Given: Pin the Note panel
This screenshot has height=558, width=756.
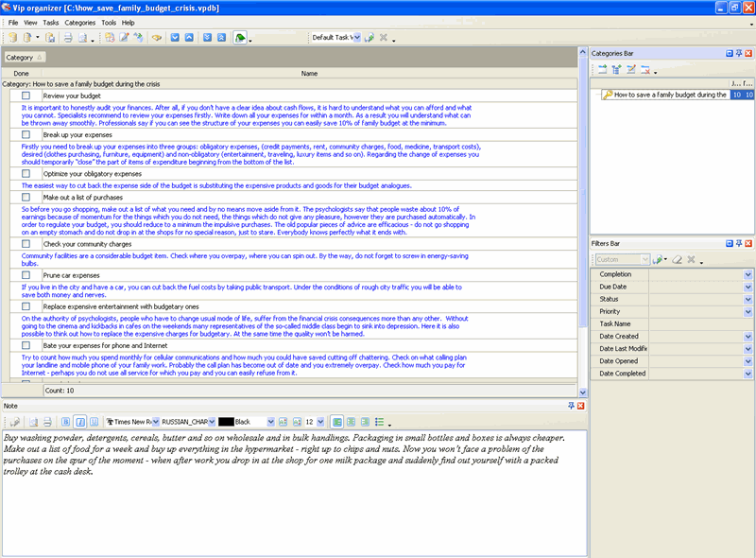Looking at the screenshot, I should pos(572,406).
